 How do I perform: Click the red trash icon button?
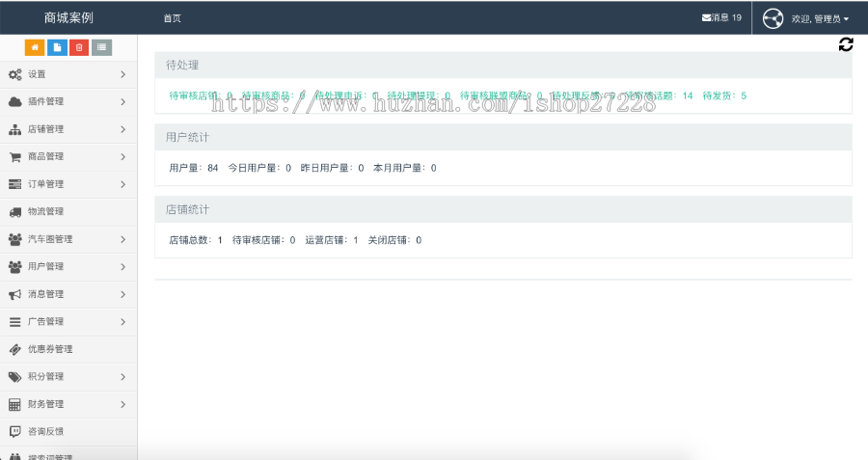tap(79, 47)
